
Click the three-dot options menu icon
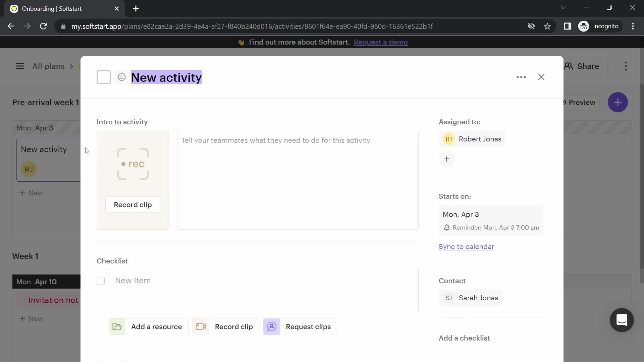521,77
